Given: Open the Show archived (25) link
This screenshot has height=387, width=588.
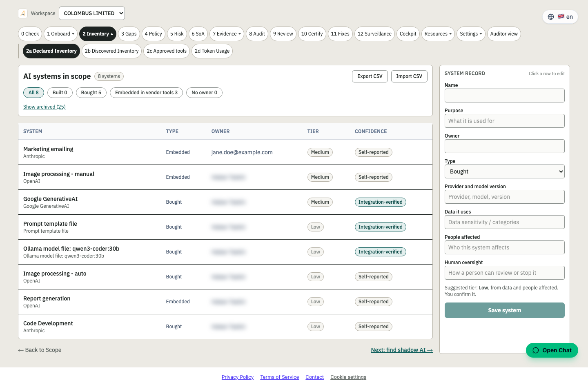Looking at the screenshot, I should pos(45,107).
